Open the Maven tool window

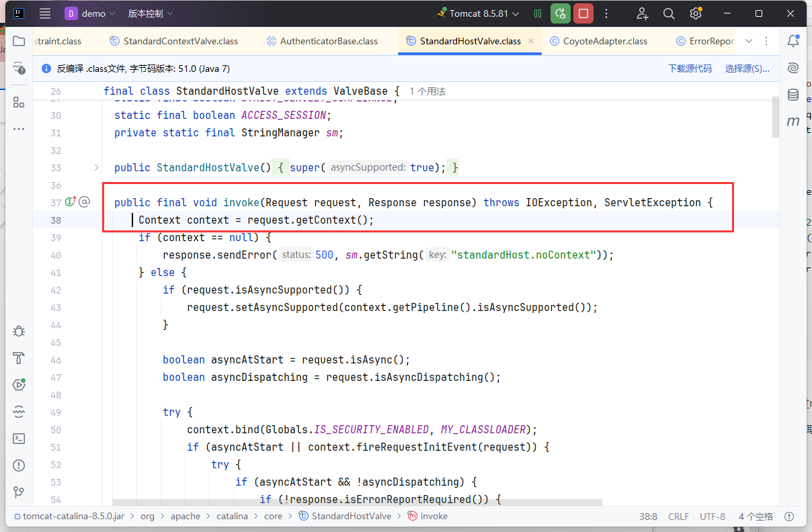coord(793,121)
